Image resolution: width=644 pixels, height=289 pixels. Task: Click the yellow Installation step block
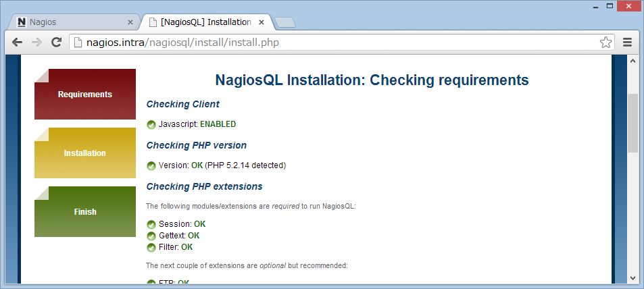85,153
